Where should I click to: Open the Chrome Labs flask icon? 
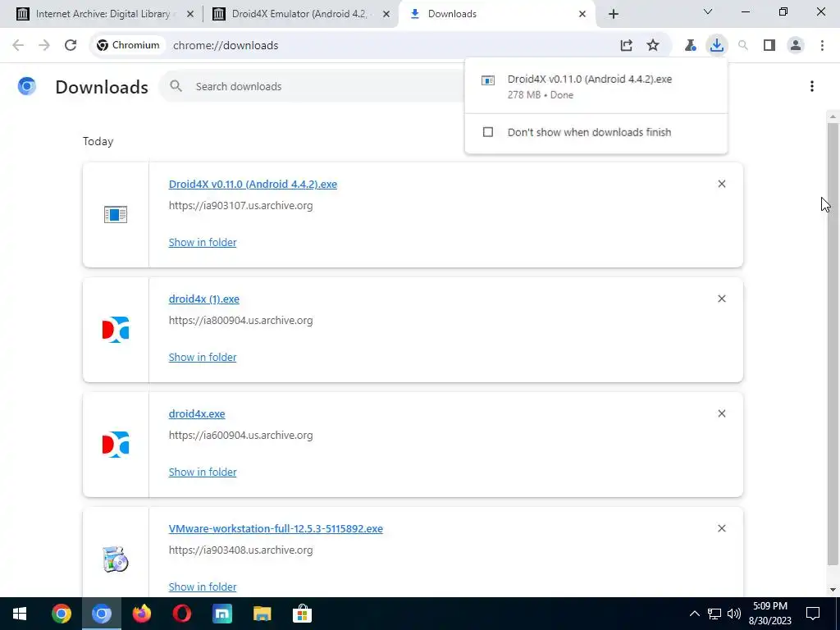pyautogui.click(x=690, y=46)
